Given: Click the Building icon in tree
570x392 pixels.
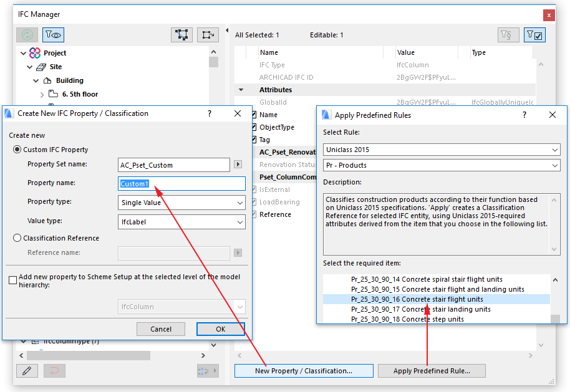Looking at the screenshot, I should pos(47,80).
